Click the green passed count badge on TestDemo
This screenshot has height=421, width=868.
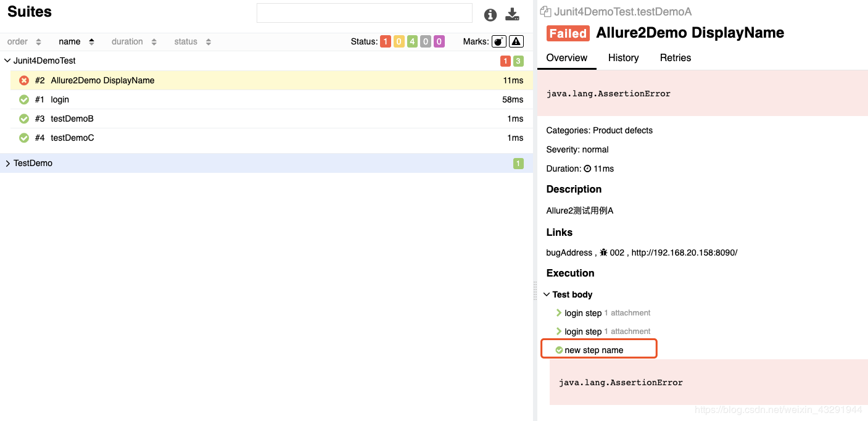[518, 163]
